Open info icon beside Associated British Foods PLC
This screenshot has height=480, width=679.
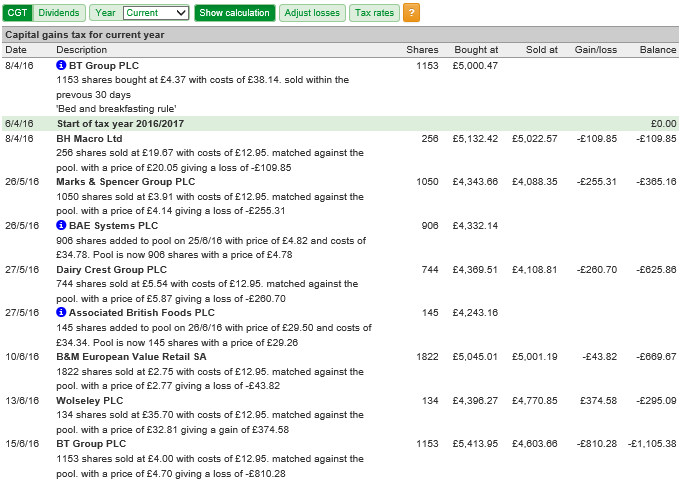[x=61, y=312]
